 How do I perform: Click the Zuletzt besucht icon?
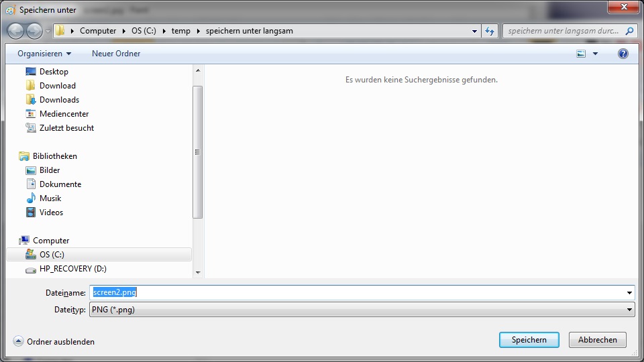[x=31, y=127]
